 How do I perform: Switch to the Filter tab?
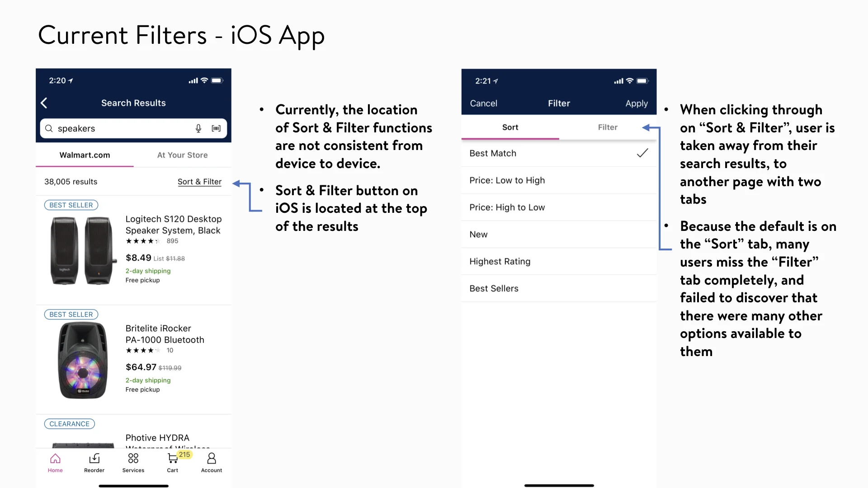click(x=607, y=127)
